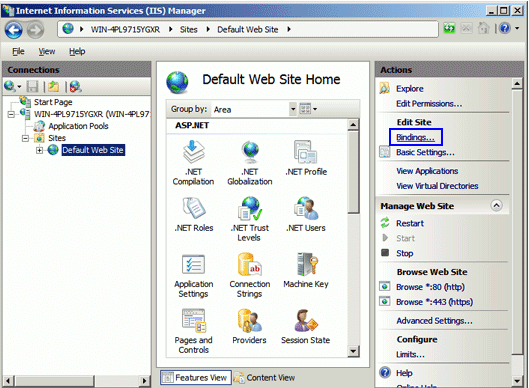Expand the Default Web Site tree node
Viewport: 529px width, 388px height.
click(x=39, y=150)
